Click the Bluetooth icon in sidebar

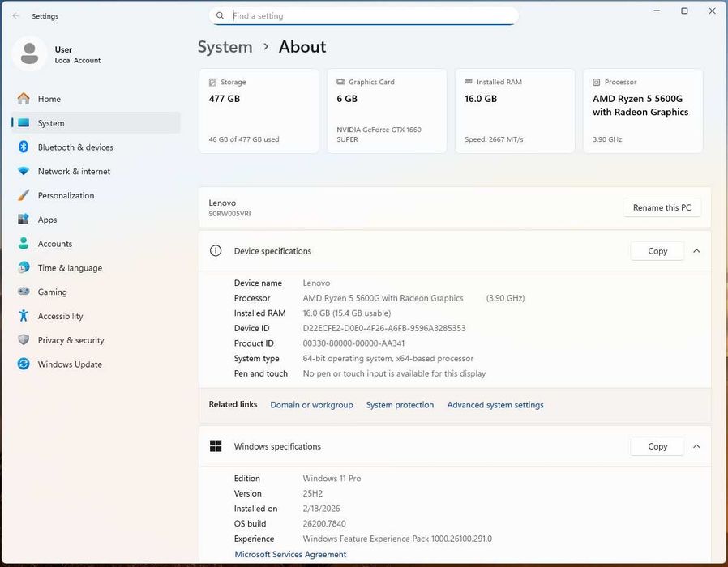pyautogui.click(x=24, y=147)
